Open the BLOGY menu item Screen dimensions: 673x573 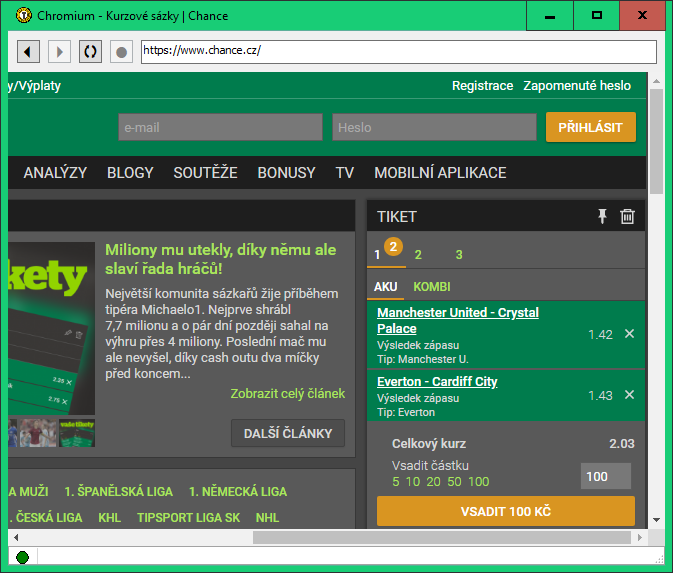(130, 173)
